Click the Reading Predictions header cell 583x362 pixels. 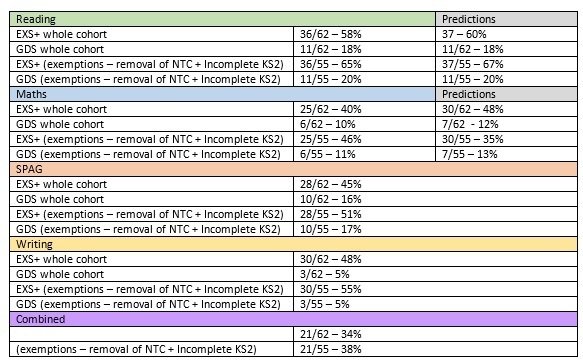pyautogui.click(x=506, y=19)
